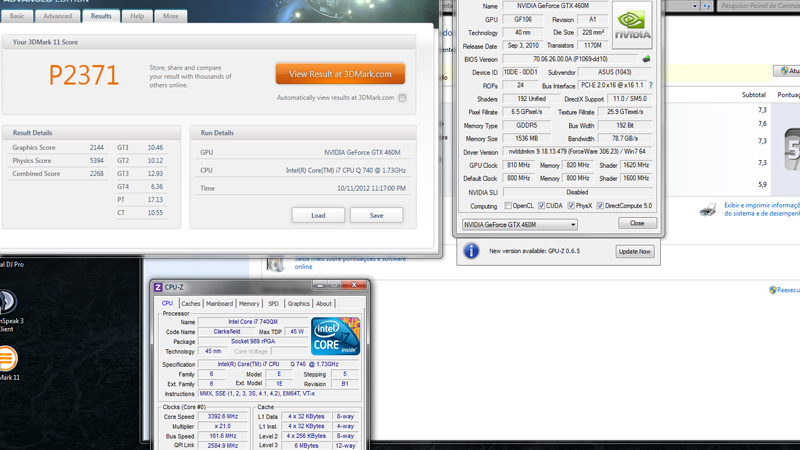This screenshot has height=450, width=800.
Task: Click the BIOS Version field in GPU-Z
Action: tap(570, 59)
